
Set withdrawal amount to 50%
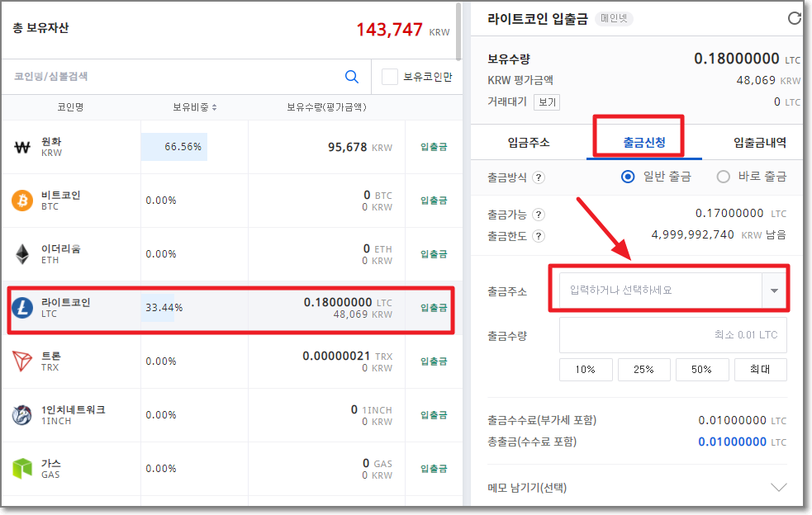click(702, 370)
